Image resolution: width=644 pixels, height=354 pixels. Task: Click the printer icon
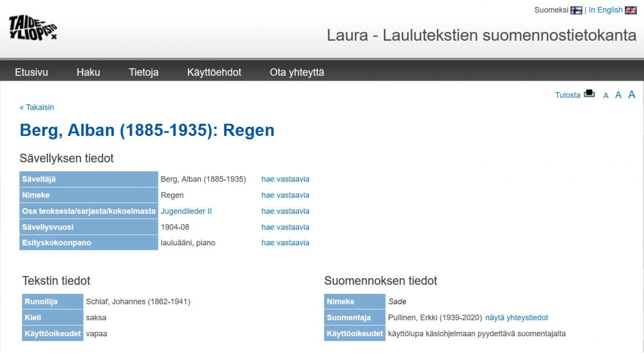(x=589, y=94)
